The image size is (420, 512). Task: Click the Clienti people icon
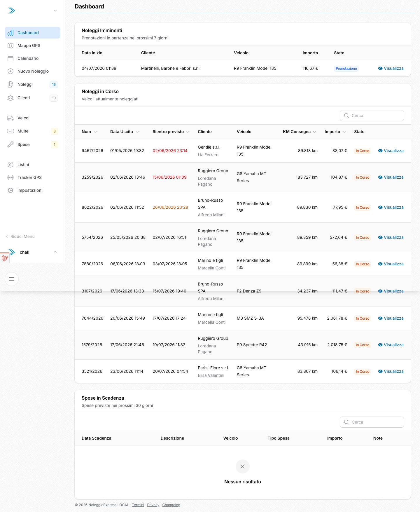coord(10,98)
